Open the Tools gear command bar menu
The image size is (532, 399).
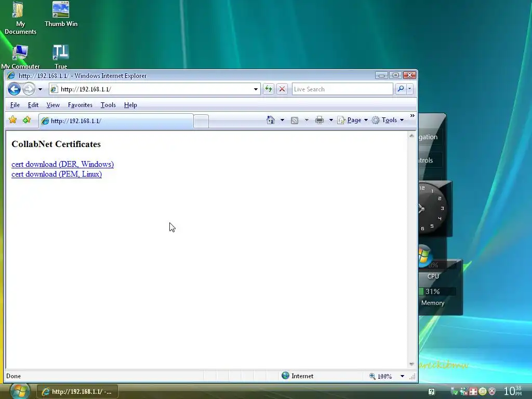(388, 120)
